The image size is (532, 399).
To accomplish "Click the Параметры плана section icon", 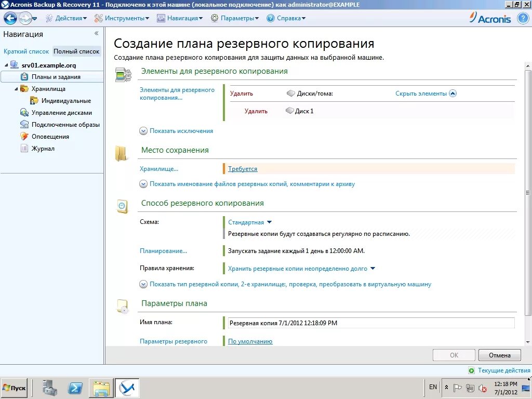I will 123,306.
